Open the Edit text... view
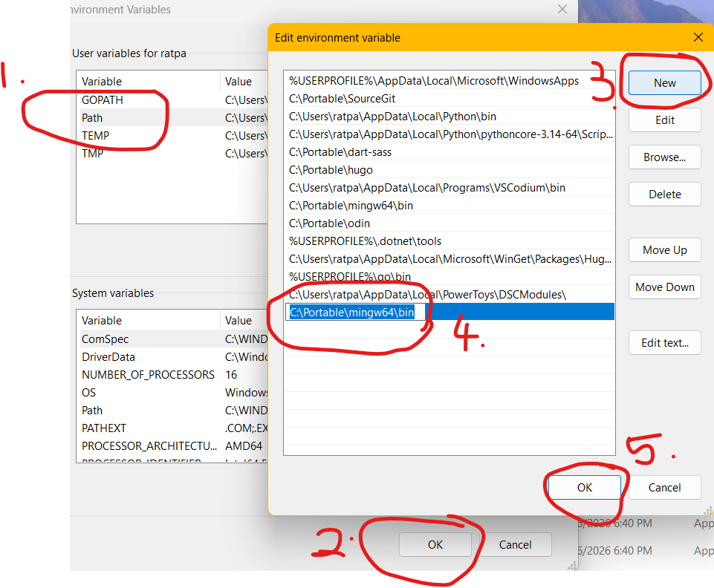 coord(664,343)
